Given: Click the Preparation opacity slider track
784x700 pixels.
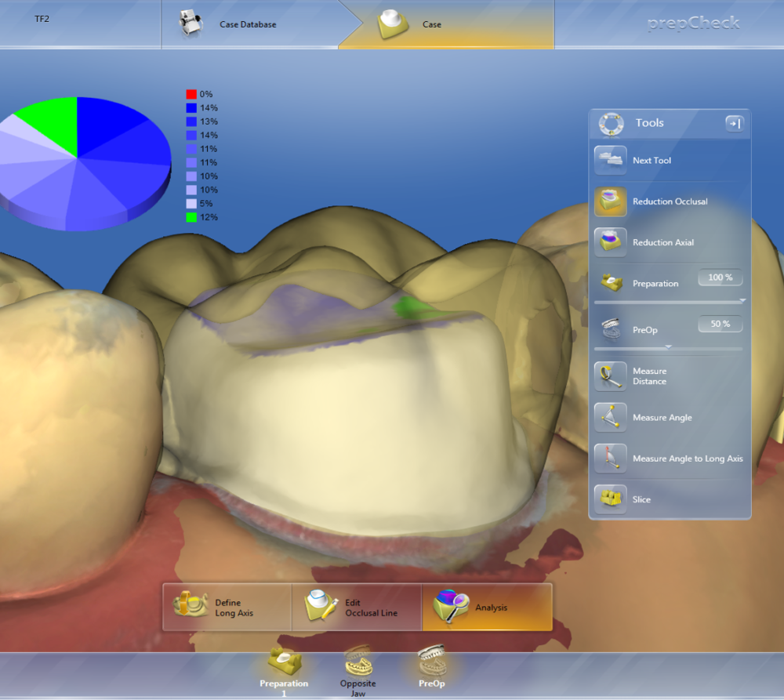Looking at the screenshot, I should click(x=668, y=303).
